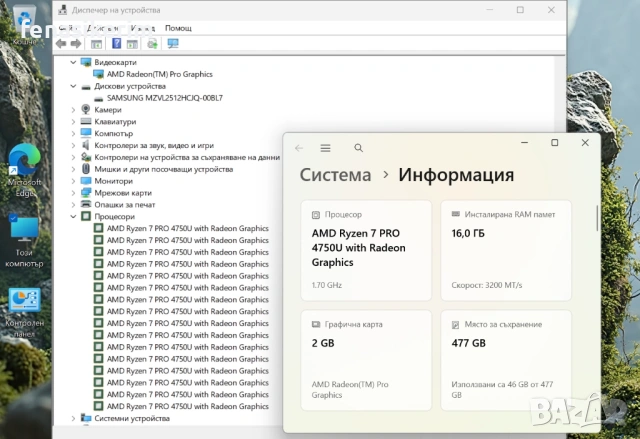Click the webcam icon beside Камери
This screenshot has width=640, height=439.
click(86, 109)
